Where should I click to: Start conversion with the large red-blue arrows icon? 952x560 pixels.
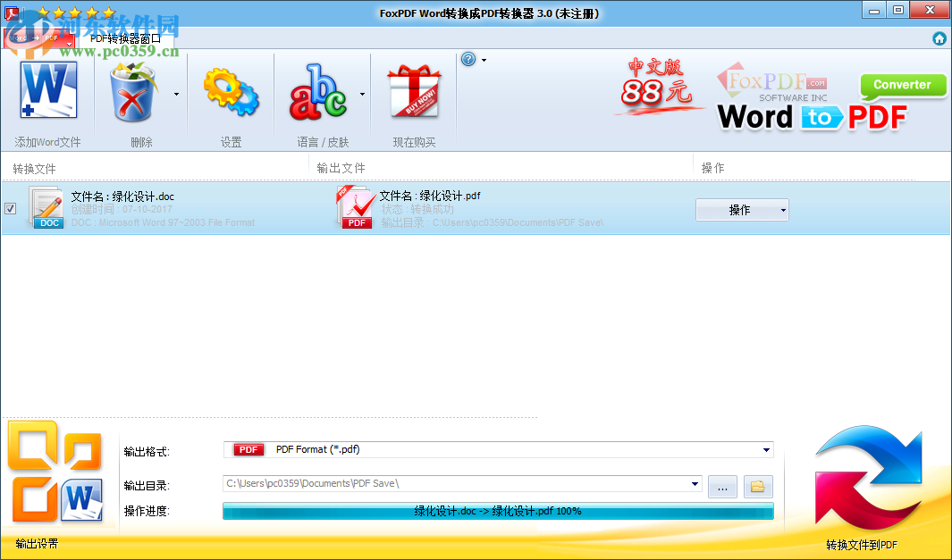867,478
